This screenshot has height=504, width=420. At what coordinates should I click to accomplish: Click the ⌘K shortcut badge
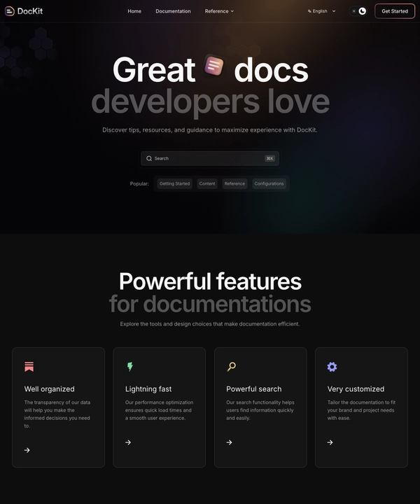coord(270,158)
